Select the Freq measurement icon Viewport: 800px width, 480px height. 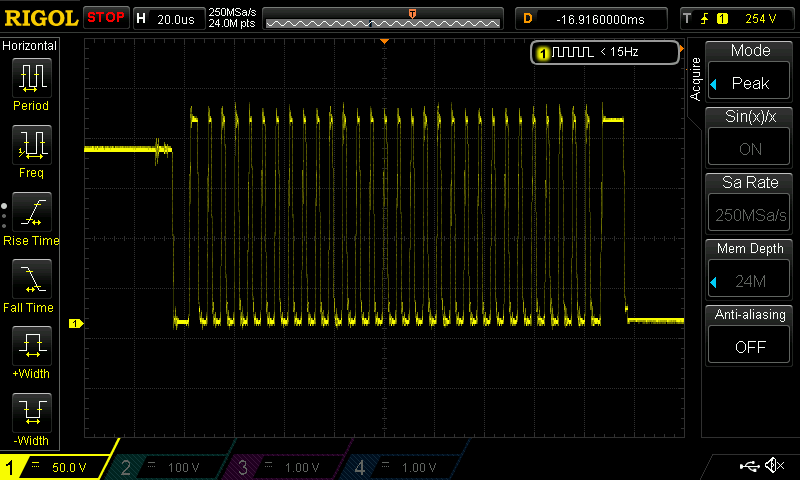pyautogui.click(x=31, y=146)
